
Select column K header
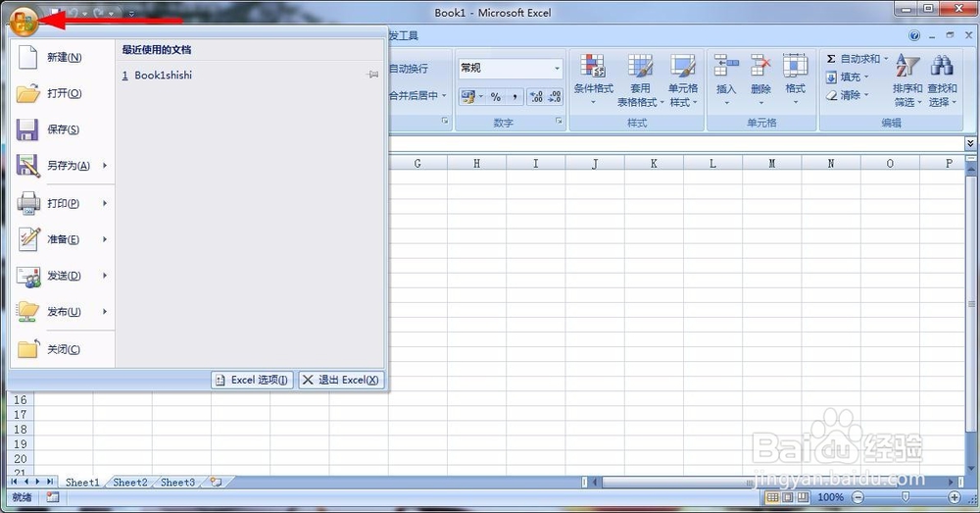(654, 164)
